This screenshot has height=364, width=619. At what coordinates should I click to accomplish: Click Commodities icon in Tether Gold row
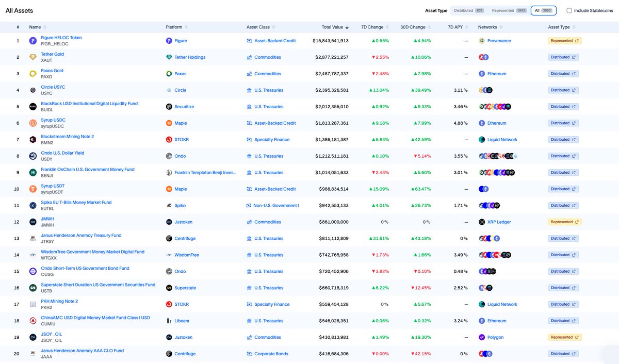[x=250, y=57]
